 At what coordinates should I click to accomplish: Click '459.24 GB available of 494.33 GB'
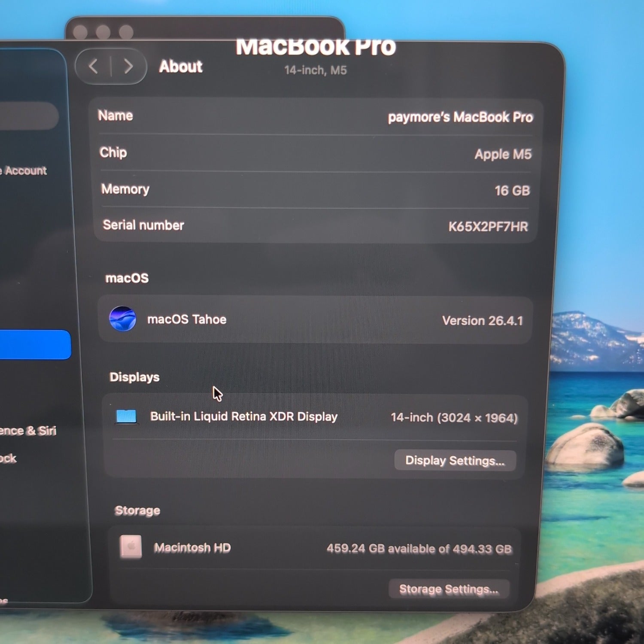pos(419,549)
